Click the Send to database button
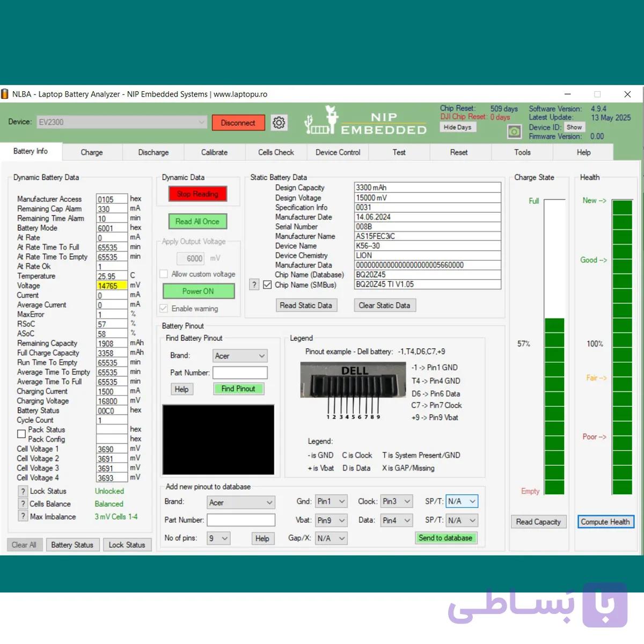Viewport: 644px width, 644px height. pos(445,538)
